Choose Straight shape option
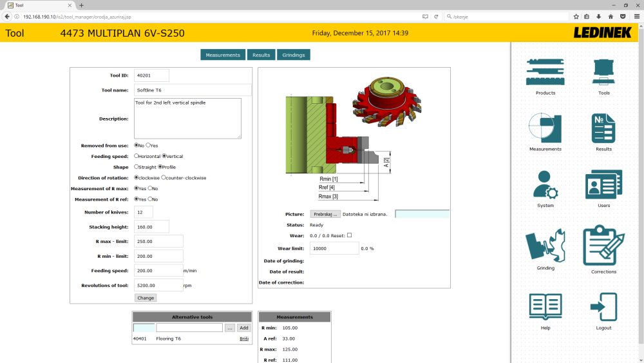This screenshot has width=644, height=363. pos(137,166)
